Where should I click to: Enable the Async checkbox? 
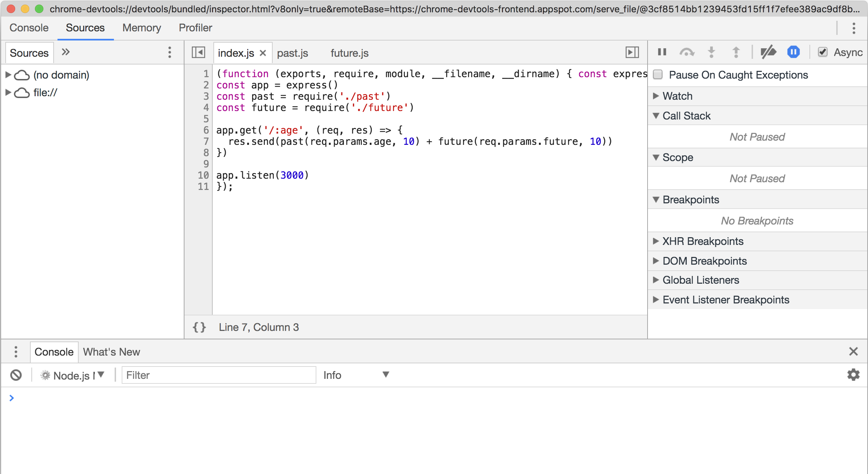tap(823, 52)
